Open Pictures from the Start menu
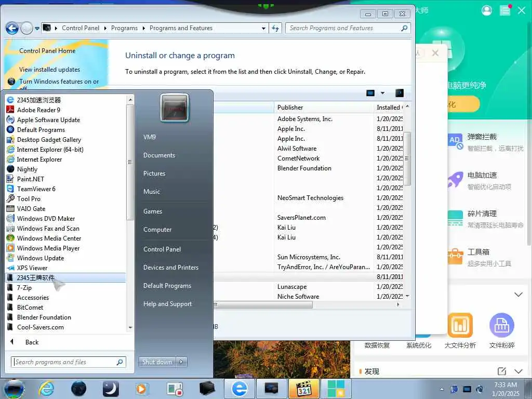This screenshot has width=532, height=399. coord(154,174)
